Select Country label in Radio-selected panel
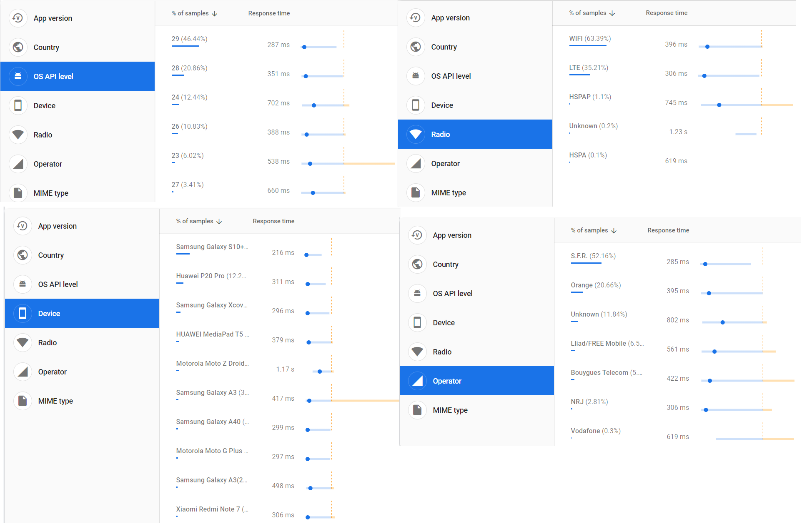This screenshot has width=812, height=529. pyautogui.click(x=444, y=47)
